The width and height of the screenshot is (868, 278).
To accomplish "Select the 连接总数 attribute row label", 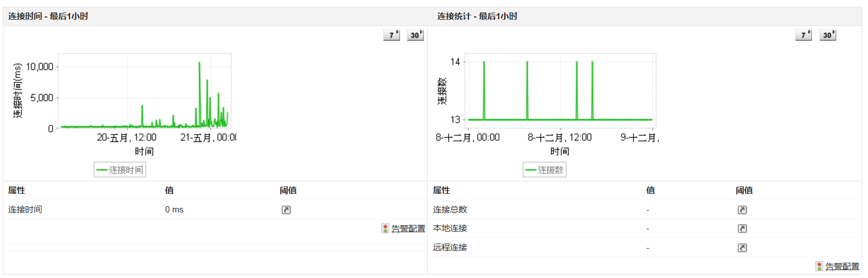I will point(450,210).
